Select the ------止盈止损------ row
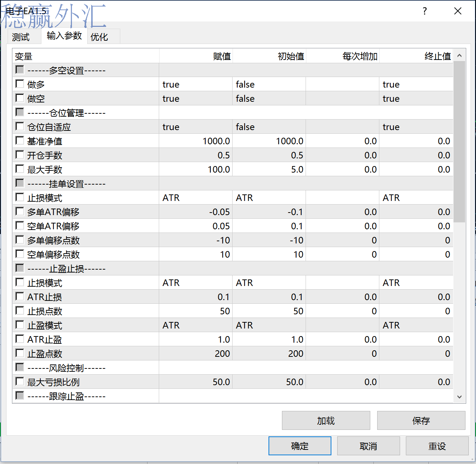 [x=233, y=269]
